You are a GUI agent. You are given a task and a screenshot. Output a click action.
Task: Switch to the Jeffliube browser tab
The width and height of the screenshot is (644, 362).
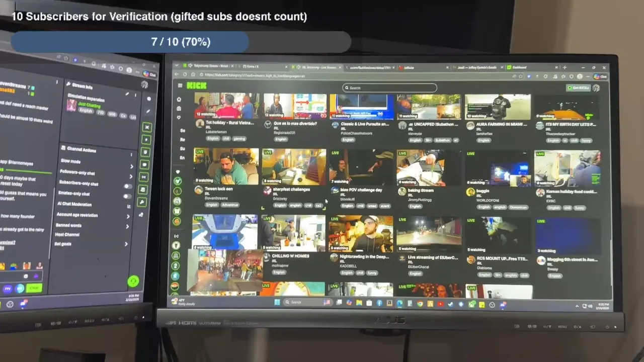point(423,67)
